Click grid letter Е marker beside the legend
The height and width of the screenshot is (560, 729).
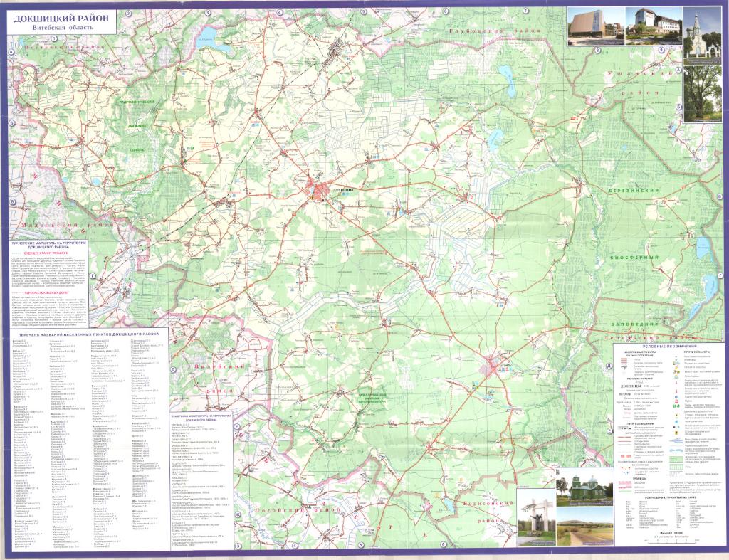click(x=609, y=432)
